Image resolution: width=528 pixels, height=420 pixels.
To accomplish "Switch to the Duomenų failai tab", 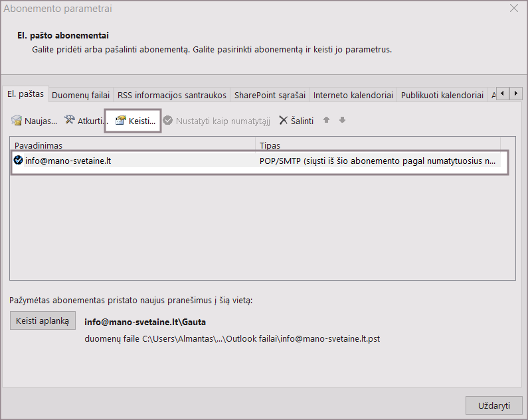I will click(80, 95).
